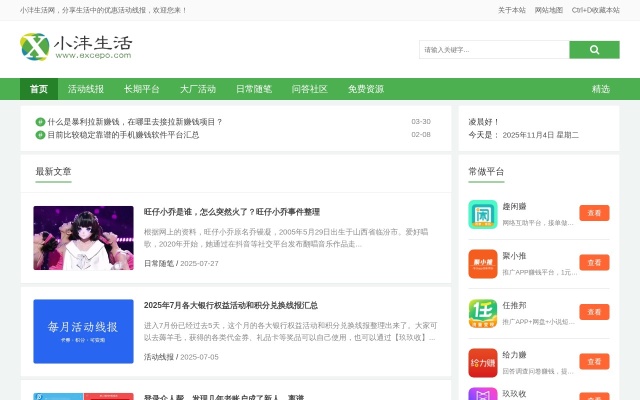Open the 网站地图 link at top

549,10
